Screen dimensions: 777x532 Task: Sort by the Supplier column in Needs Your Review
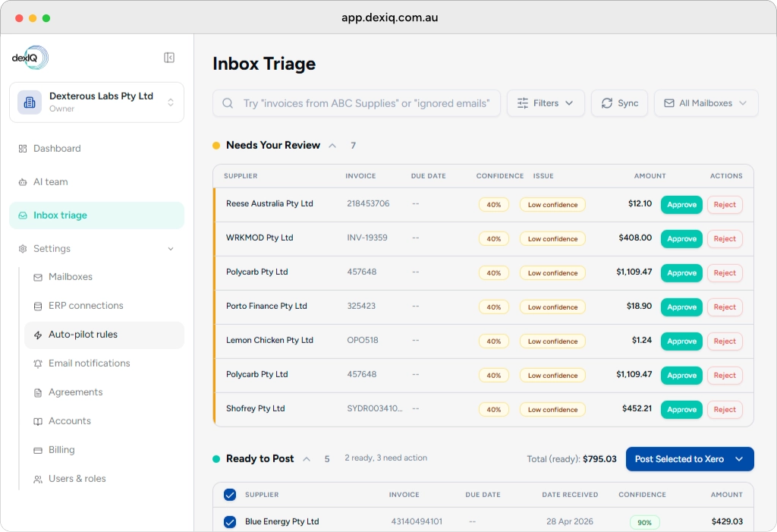[241, 176]
